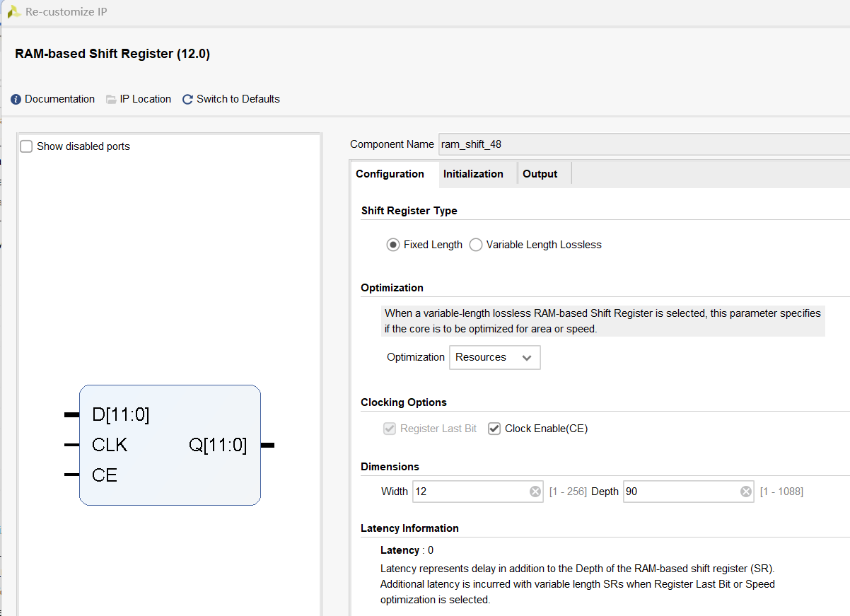Select the Configuration tab
This screenshot has height=616, width=850.
click(390, 173)
